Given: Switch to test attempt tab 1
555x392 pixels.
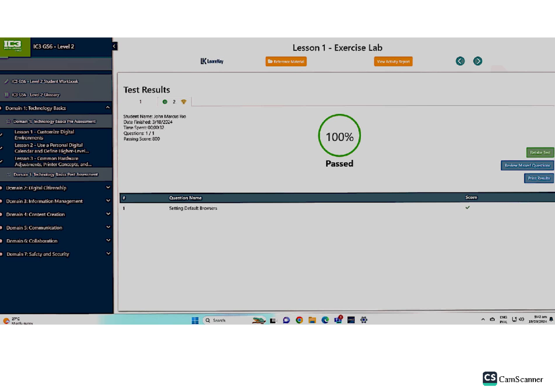Looking at the screenshot, I should (140, 101).
